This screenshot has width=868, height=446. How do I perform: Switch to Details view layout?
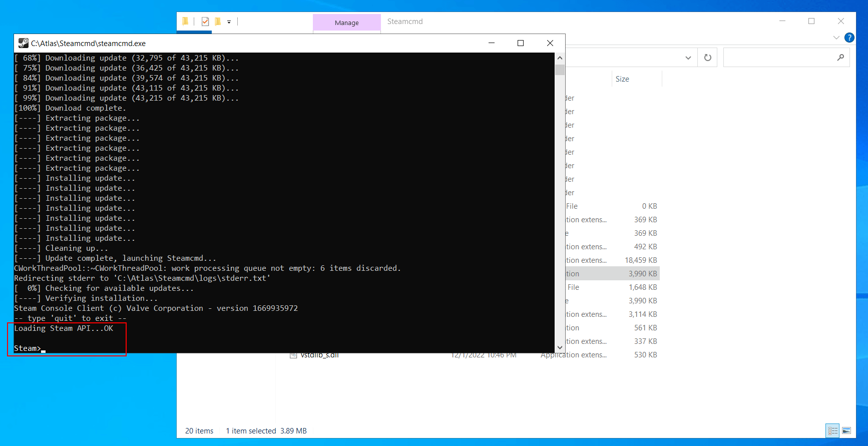833,430
